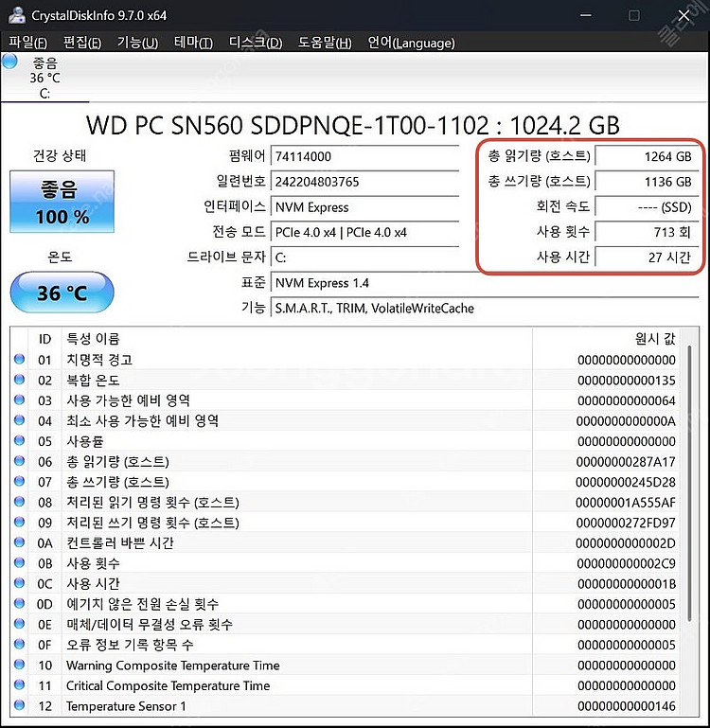Image resolution: width=710 pixels, height=728 pixels.
Task: Click the status dot for row 02 복합 온도
Action: (x=20, y=380)
